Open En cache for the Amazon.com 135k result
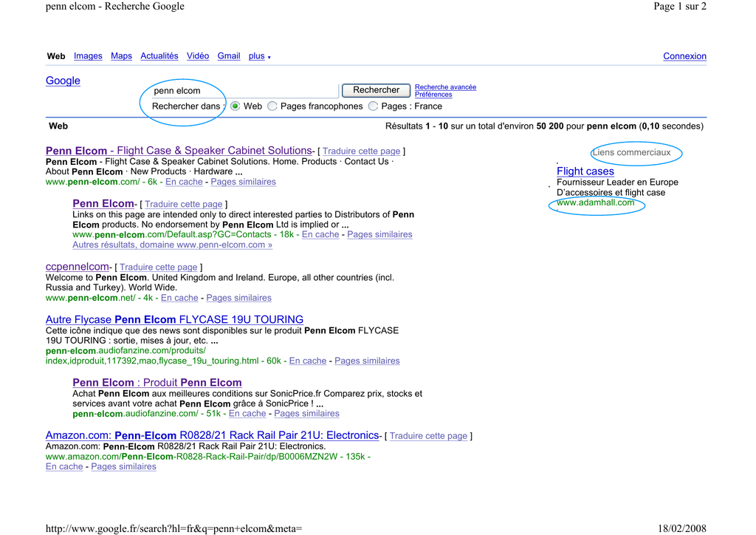The image size is (756, 535). click(64, 466)
